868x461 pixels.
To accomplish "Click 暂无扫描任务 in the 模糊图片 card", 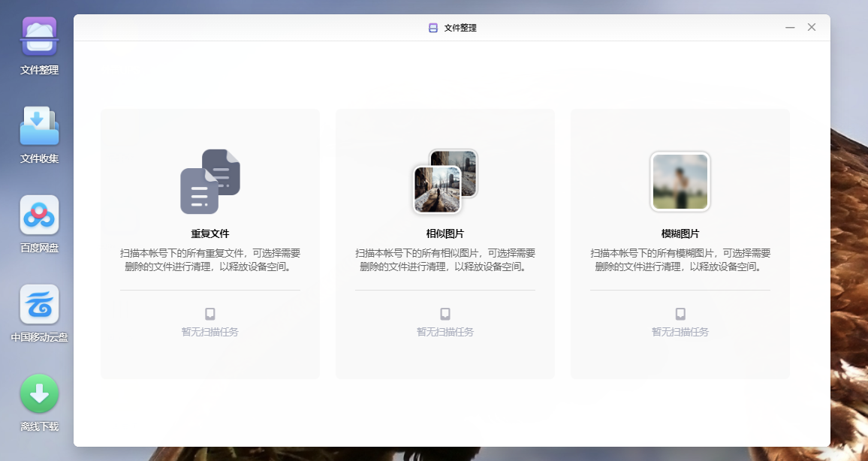I will point(680,332).
